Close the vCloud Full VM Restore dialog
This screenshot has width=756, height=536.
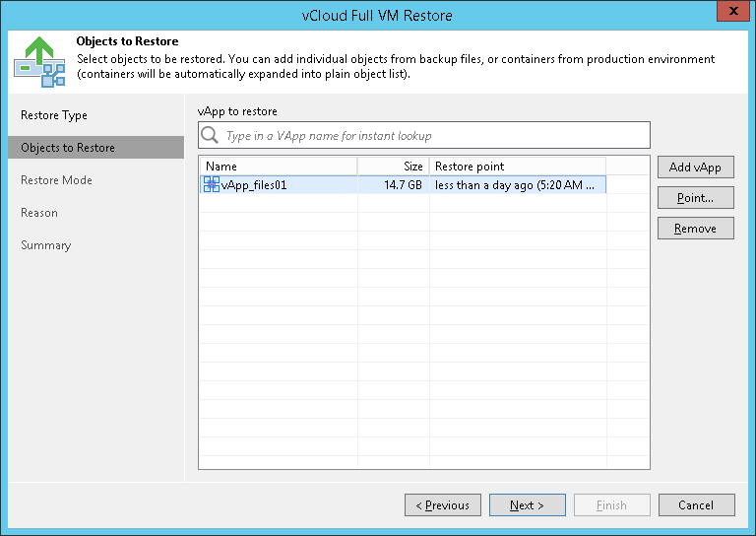[x=729, y=15]
